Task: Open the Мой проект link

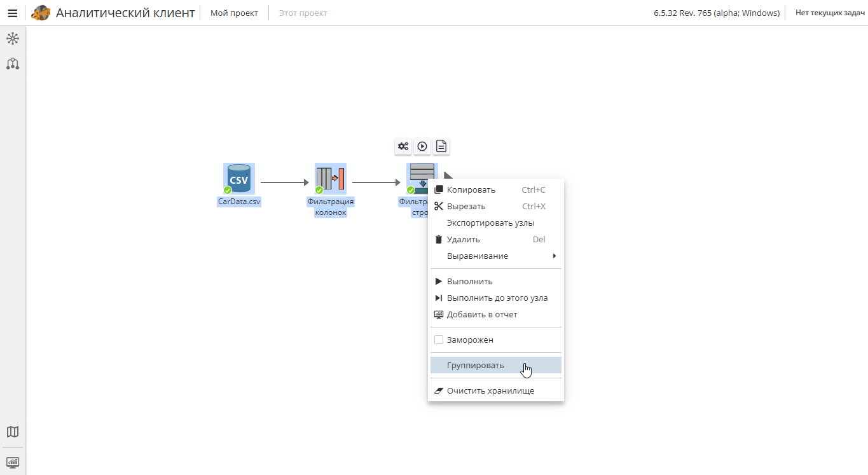Action: 234,13
